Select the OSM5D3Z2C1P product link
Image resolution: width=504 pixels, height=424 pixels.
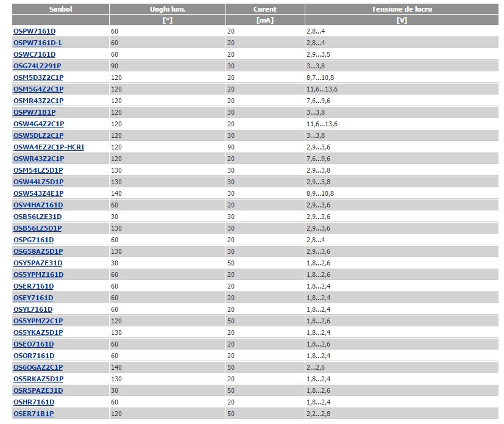38,77
